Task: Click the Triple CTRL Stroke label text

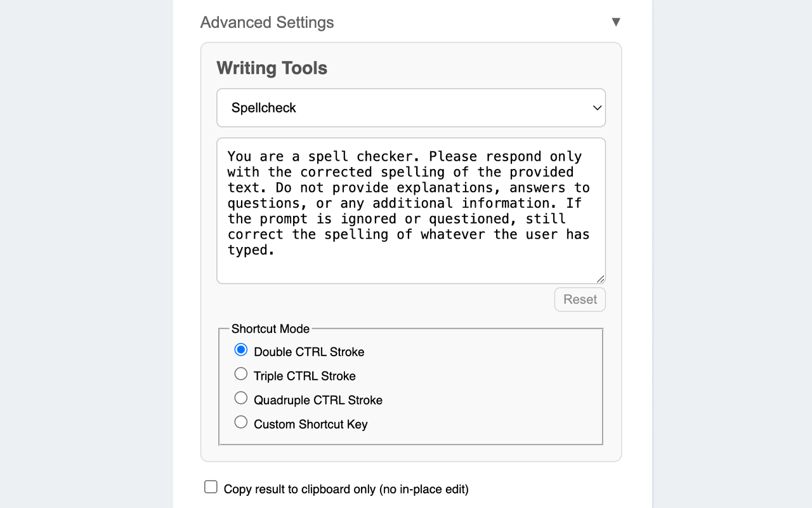Action: point(304,376)
